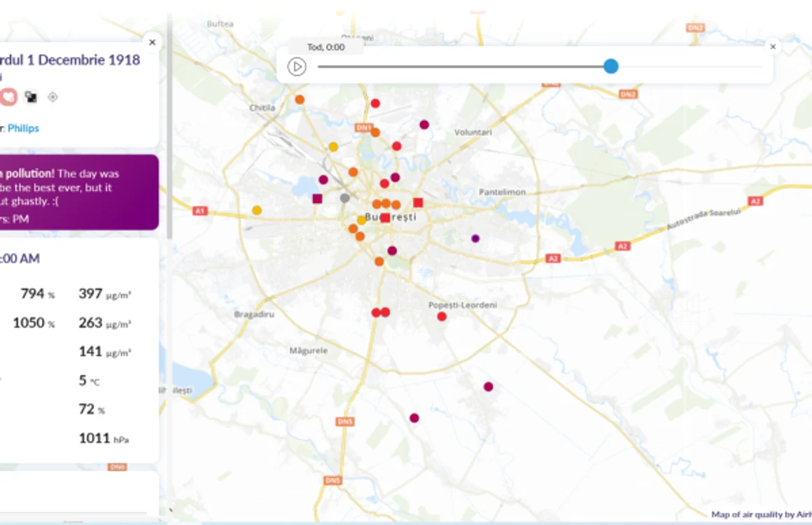Click the 397 µg/m³ value
The image size is (812, 525).
[x=104, y=294]
